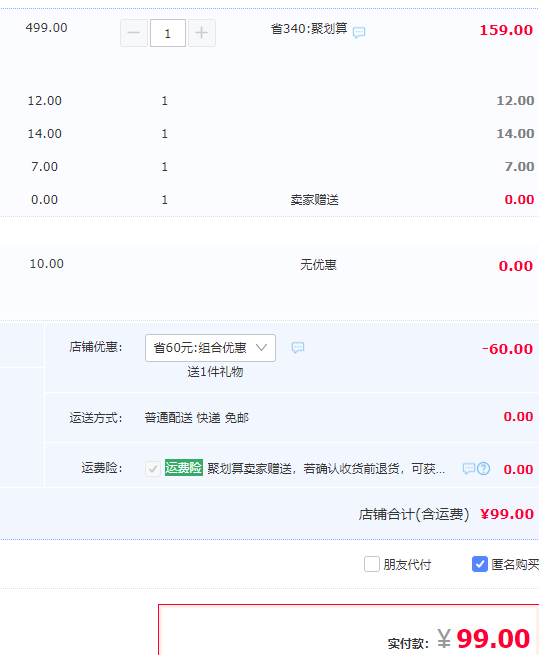Viewport: 539px width, 655px height.
Task: Click the chat bubble icon next to the 店铺优惠 dropdown
Action: (298, 348)
